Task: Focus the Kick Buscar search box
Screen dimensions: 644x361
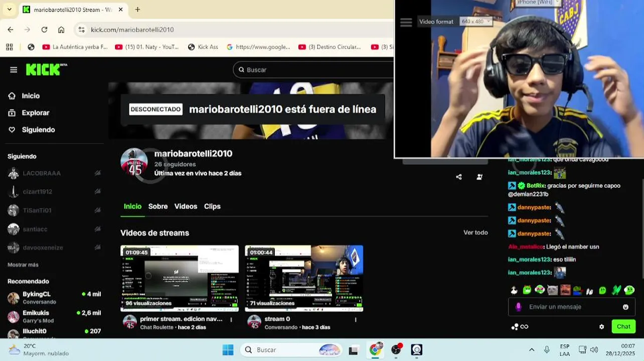Action: click(313, 70)
